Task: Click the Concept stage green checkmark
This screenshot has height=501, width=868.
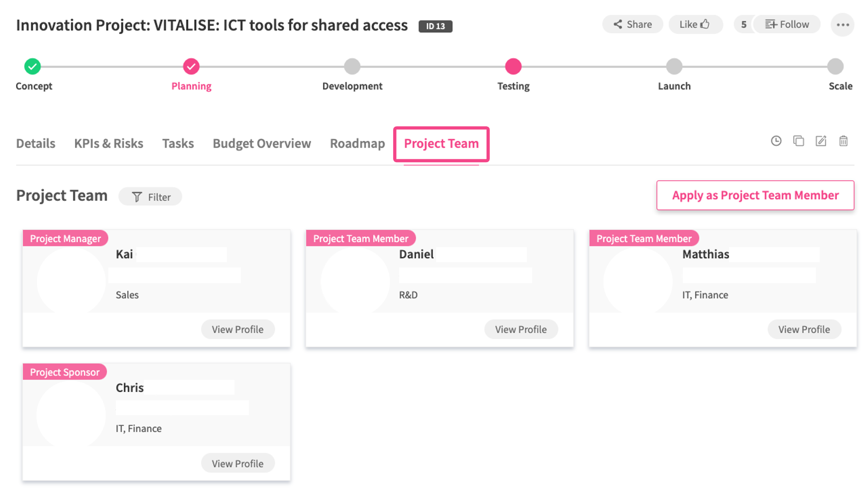Action: tap(33, 67)
